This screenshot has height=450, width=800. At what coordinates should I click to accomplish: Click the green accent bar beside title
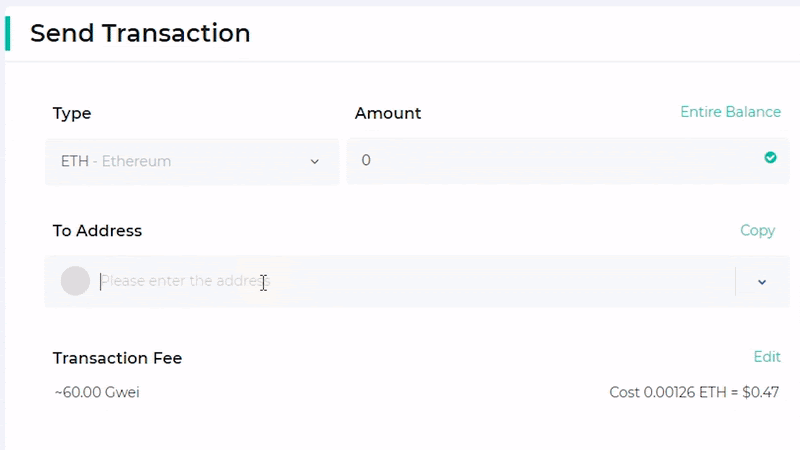(x=8, y=33)
